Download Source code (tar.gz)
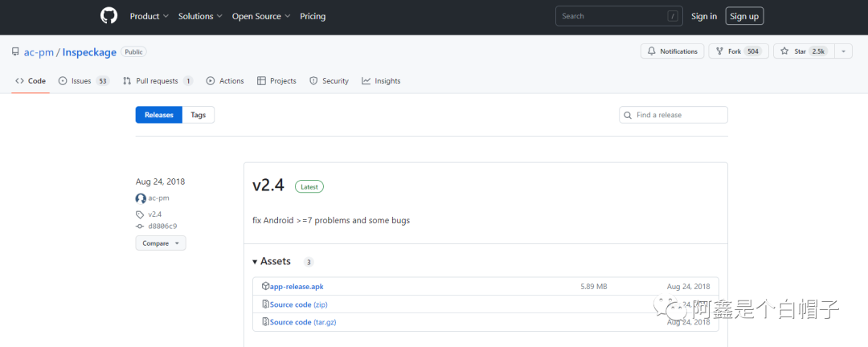Screen dimensions: 868x347 point(303,322)
